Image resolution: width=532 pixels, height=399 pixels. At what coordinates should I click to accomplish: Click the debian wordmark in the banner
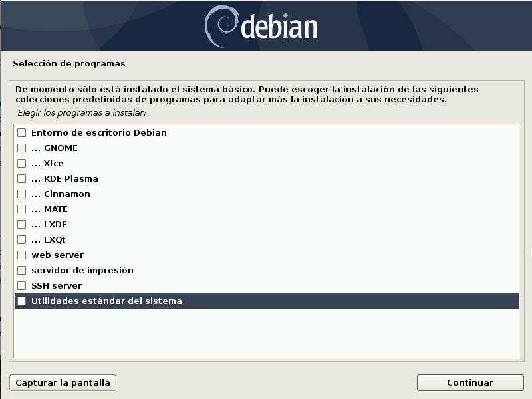(279, 27)
